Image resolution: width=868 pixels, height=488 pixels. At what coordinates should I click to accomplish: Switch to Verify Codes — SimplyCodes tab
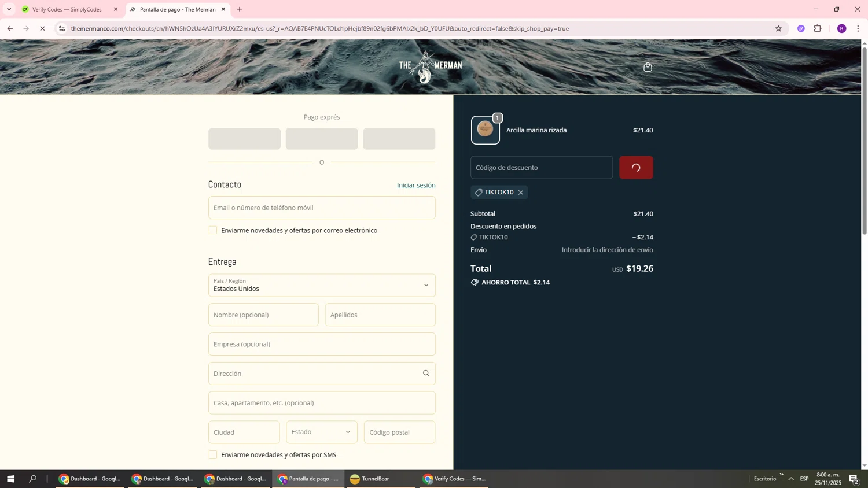(67, 9)
